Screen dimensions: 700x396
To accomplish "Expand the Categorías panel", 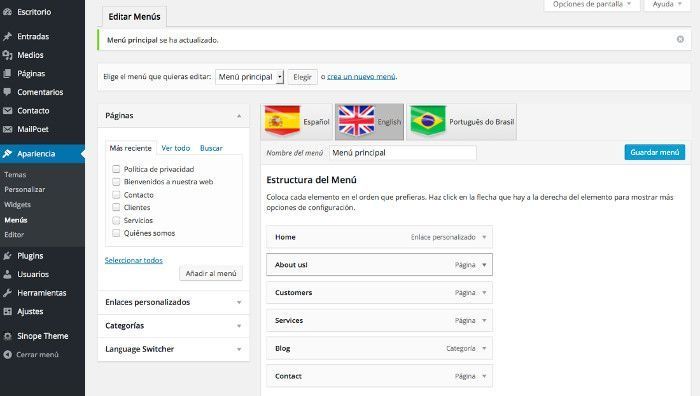I will (x=239, y=326).
